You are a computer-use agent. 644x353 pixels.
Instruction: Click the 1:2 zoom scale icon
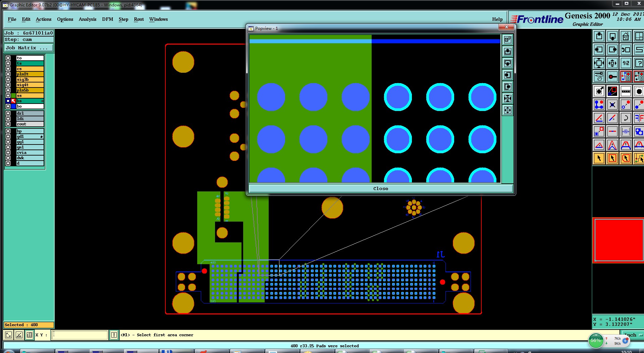pyautogui.click(x=626, y=63)
